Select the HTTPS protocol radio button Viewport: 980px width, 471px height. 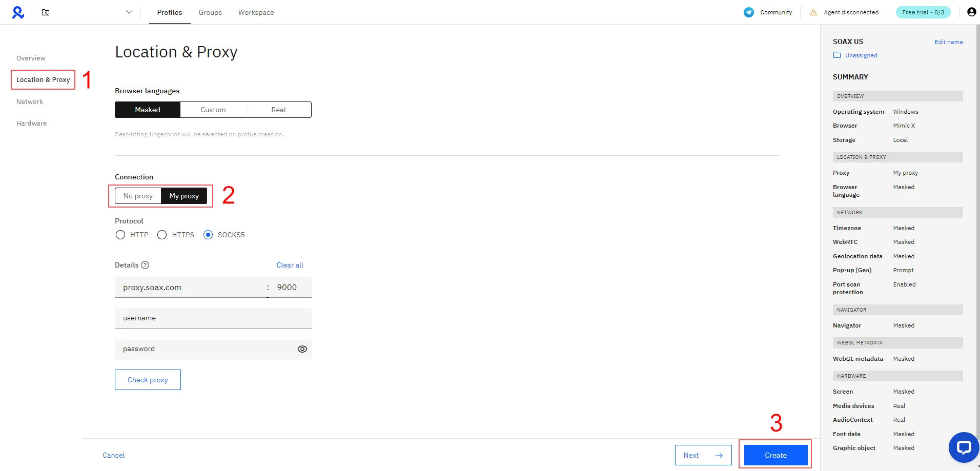pos(162,235)
